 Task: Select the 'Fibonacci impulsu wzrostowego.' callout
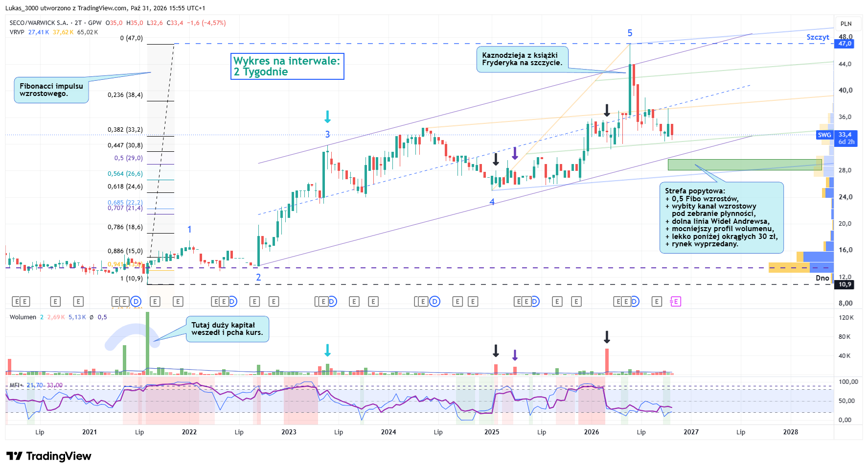coord(51,90)
